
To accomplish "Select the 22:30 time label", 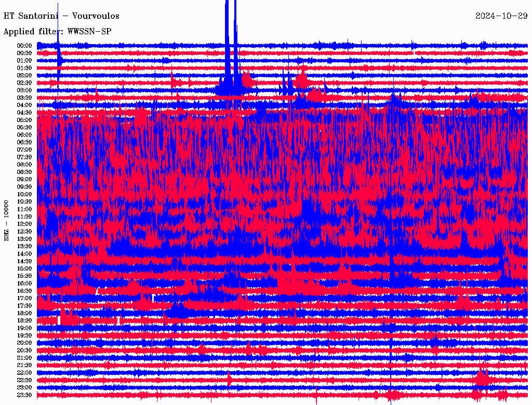I will (24, 380).
